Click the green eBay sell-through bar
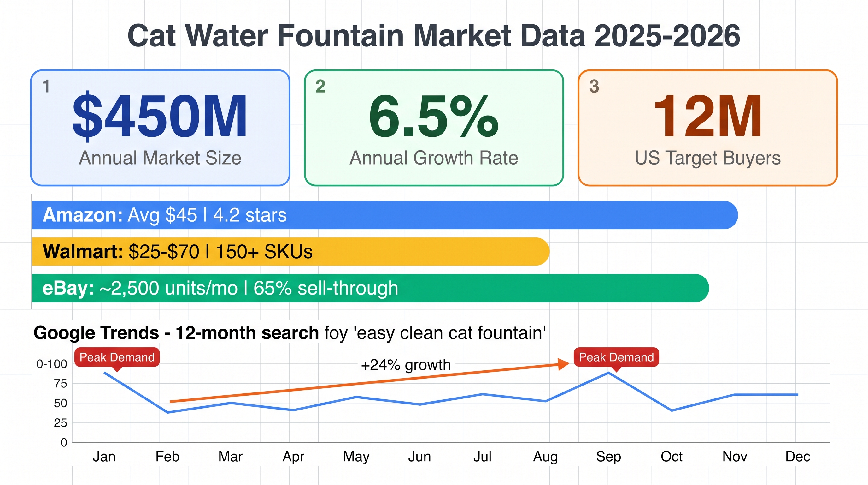 371,288
